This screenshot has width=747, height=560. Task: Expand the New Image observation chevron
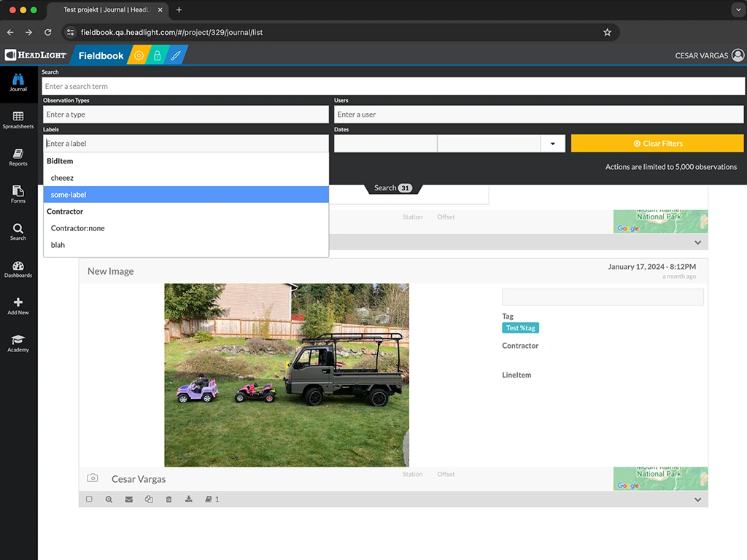click(697, 499)
